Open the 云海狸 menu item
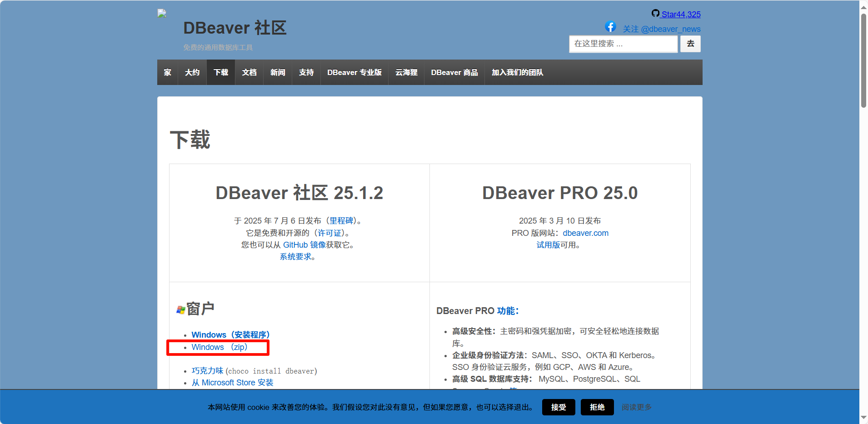This screenshot has width=868, height=424. 406,72
